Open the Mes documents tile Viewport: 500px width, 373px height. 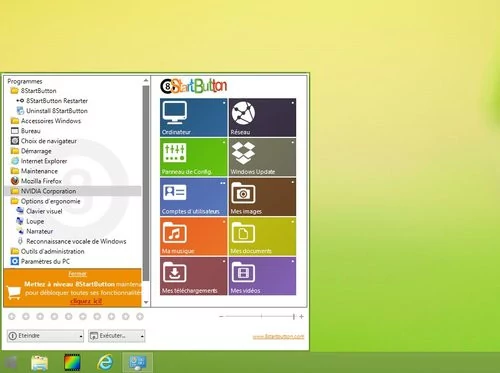(x=262, y=236)
